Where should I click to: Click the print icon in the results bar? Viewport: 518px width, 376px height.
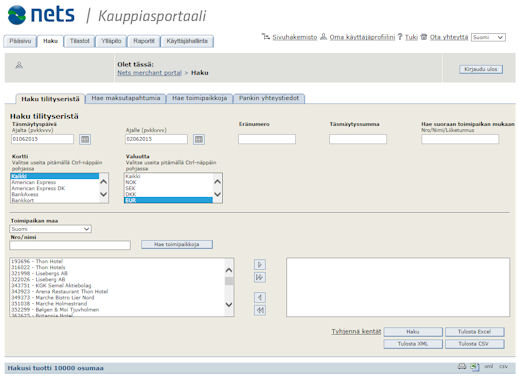[x=462, y=367]
